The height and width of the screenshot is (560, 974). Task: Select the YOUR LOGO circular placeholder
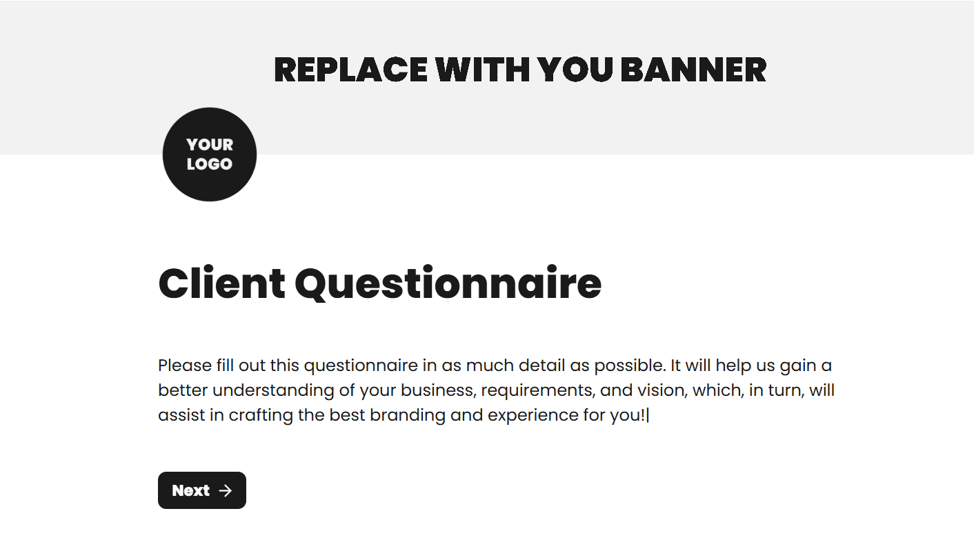tap(210, 154)
